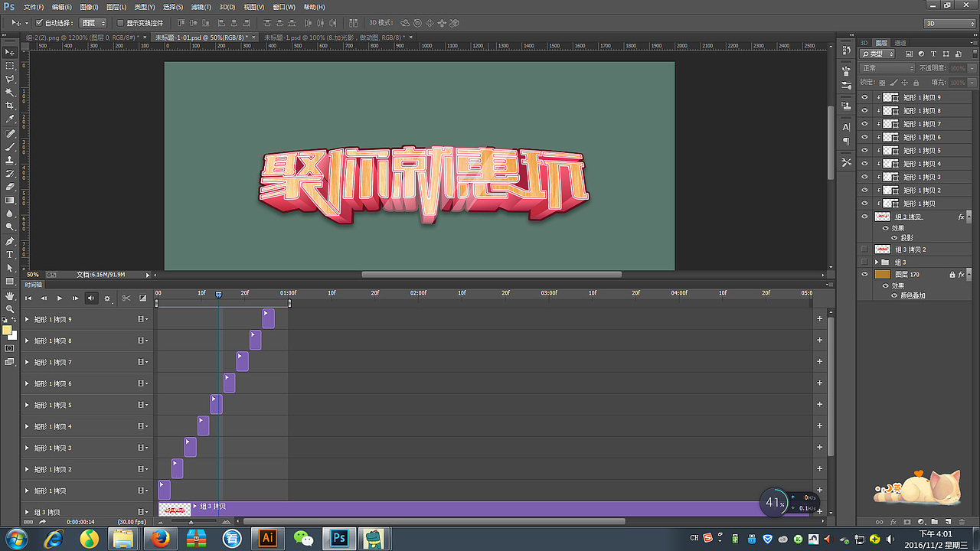980x551 pixels.
Task: Open timeline settings gear
Action: 107,298
